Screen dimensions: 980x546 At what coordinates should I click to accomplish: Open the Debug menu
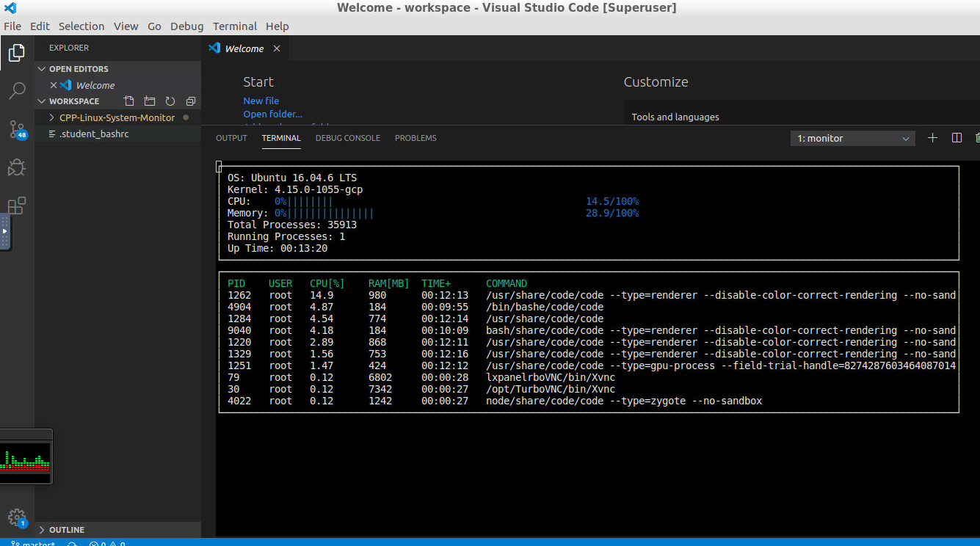187,26
